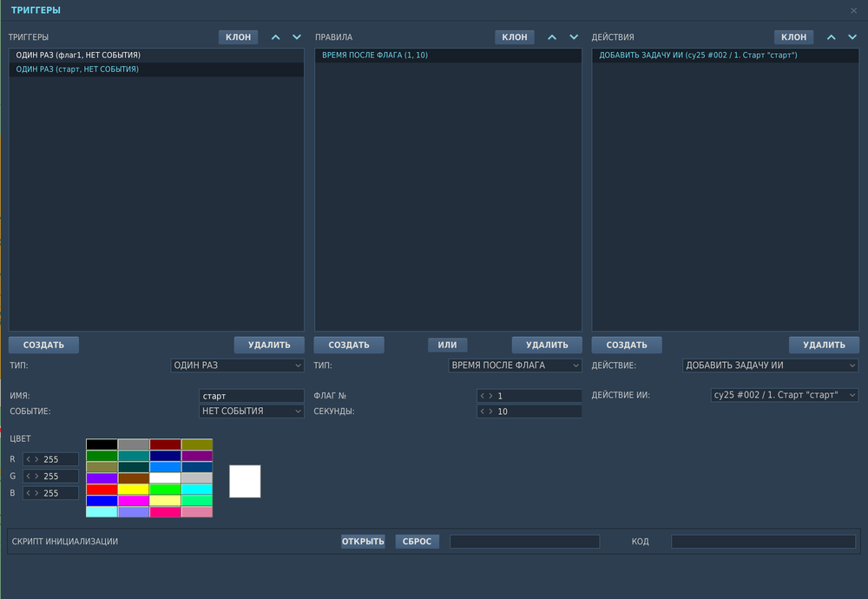The height and width of the screenshot is (599, 868).
Task: Delete the selected trigger with УДАЛИТЬ
Action: coord(269,345)
